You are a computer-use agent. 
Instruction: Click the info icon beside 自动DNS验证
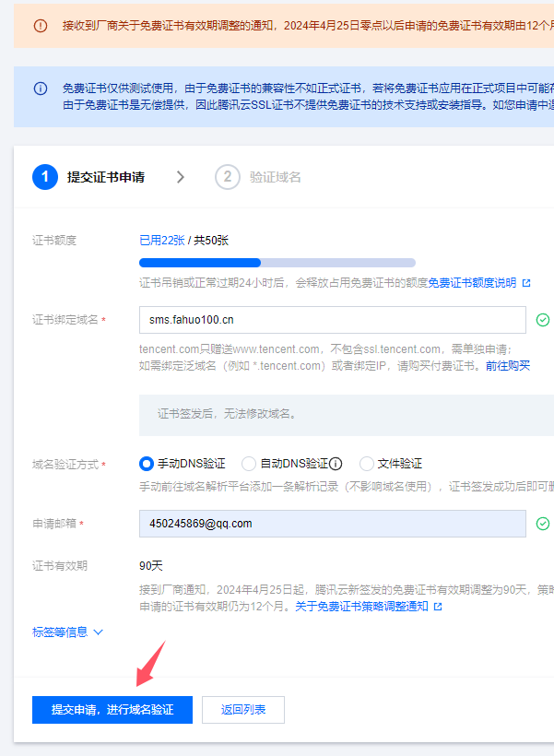point(336,464)
